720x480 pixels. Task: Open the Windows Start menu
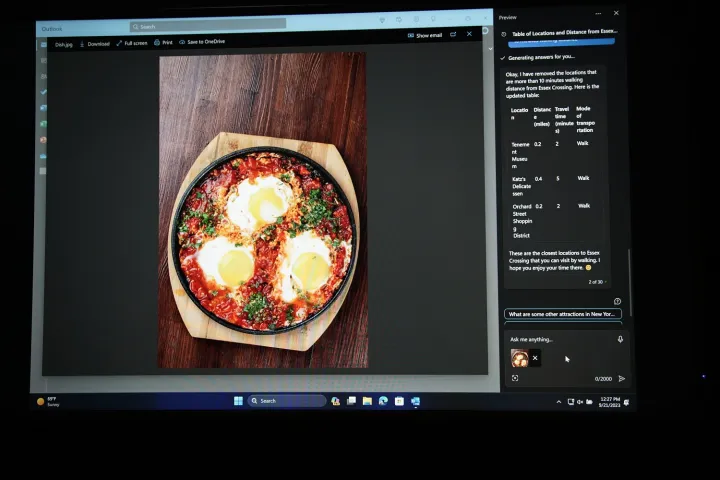click(x=238, y=401)
